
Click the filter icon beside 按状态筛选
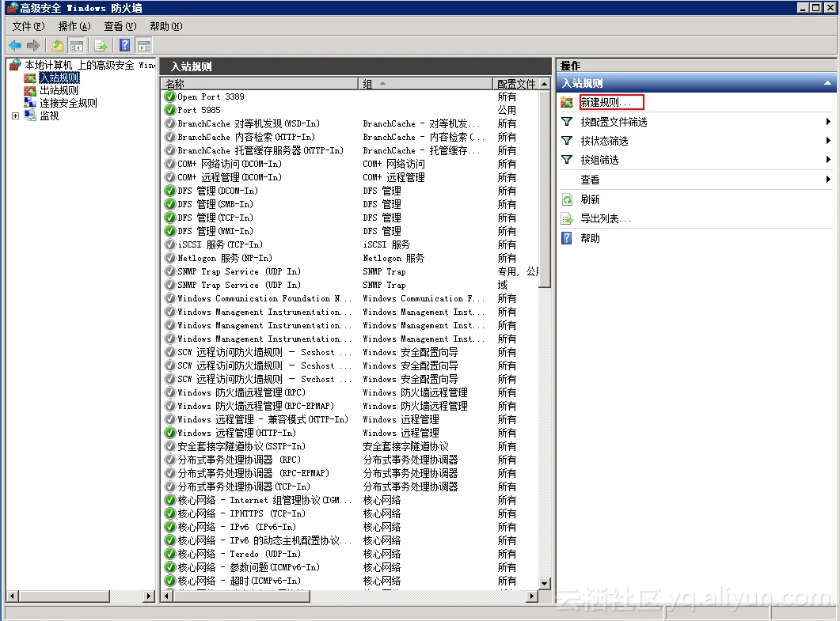567,141
